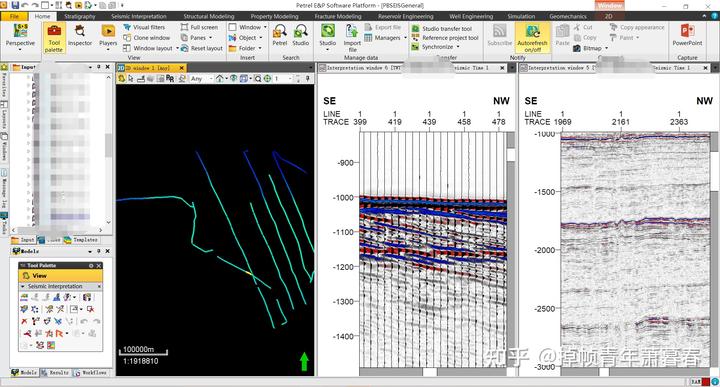Open the Inspector tool
720x387 pixels.
pos(80,36)
